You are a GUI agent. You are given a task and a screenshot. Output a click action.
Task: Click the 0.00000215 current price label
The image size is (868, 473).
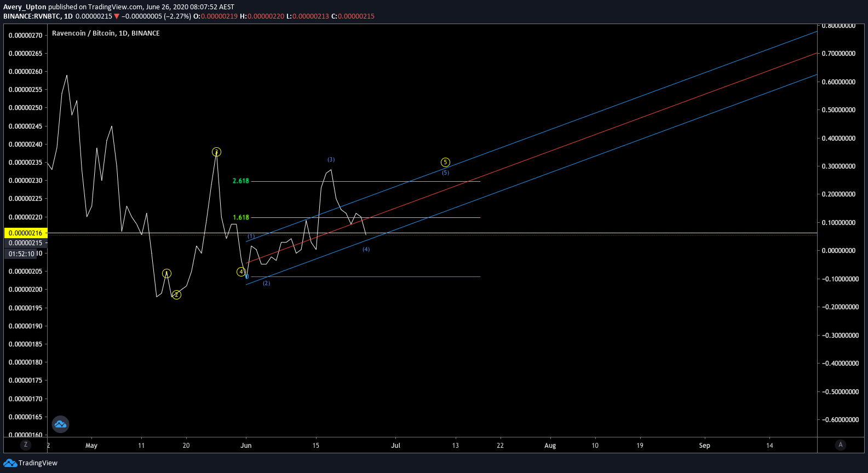coord(26,243)
